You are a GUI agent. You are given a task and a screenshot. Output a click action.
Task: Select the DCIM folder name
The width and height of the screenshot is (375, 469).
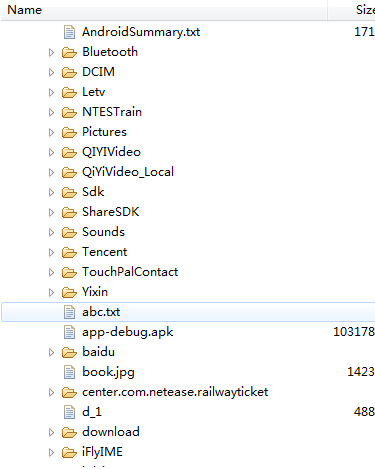99,72
